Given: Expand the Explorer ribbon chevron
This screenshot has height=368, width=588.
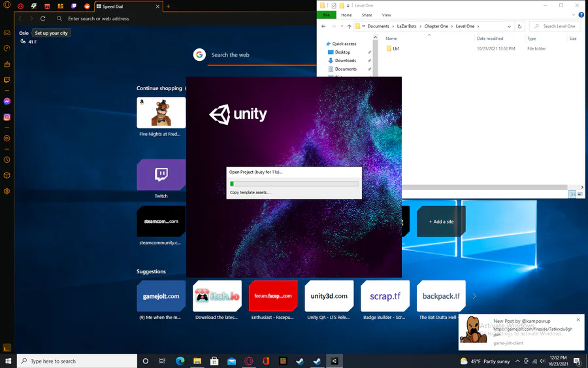Looking at the screenshot, I should click(x=574, y=14).
